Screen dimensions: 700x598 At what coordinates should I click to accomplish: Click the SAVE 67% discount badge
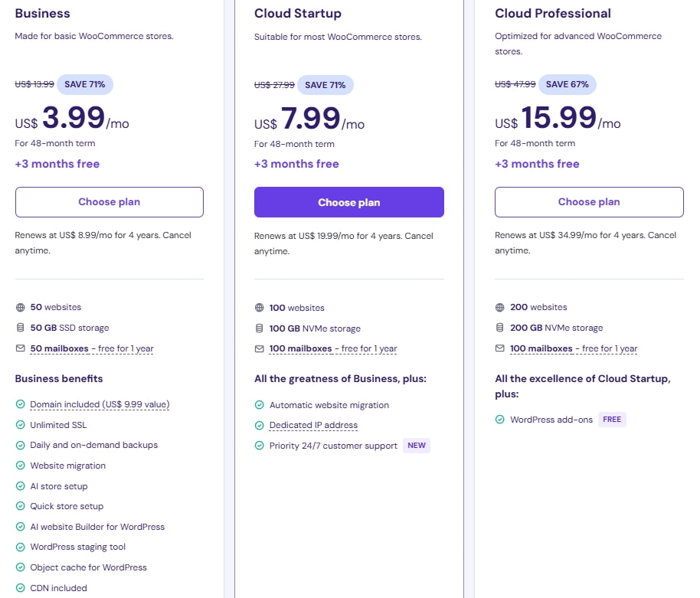pyautogui.click(x=568, y=84)
